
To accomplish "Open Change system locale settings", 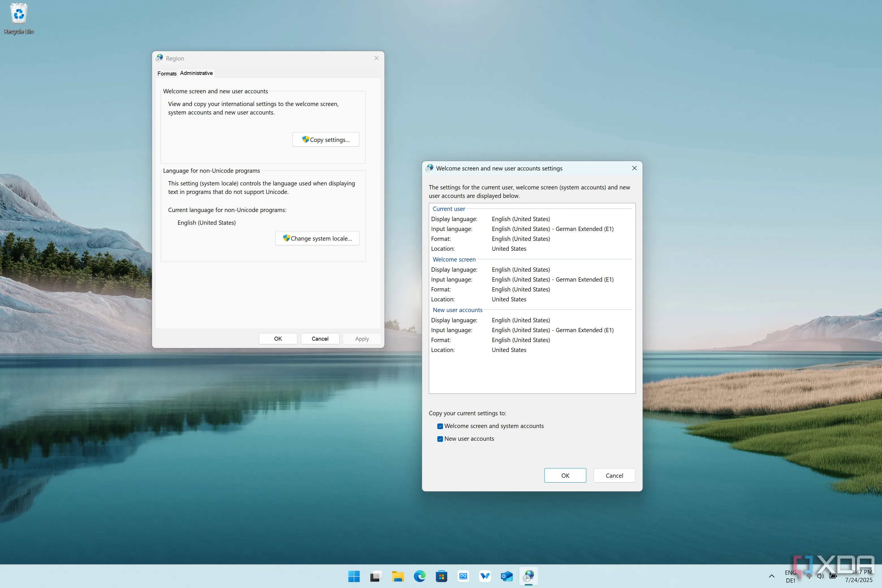I will coord(317,238).
